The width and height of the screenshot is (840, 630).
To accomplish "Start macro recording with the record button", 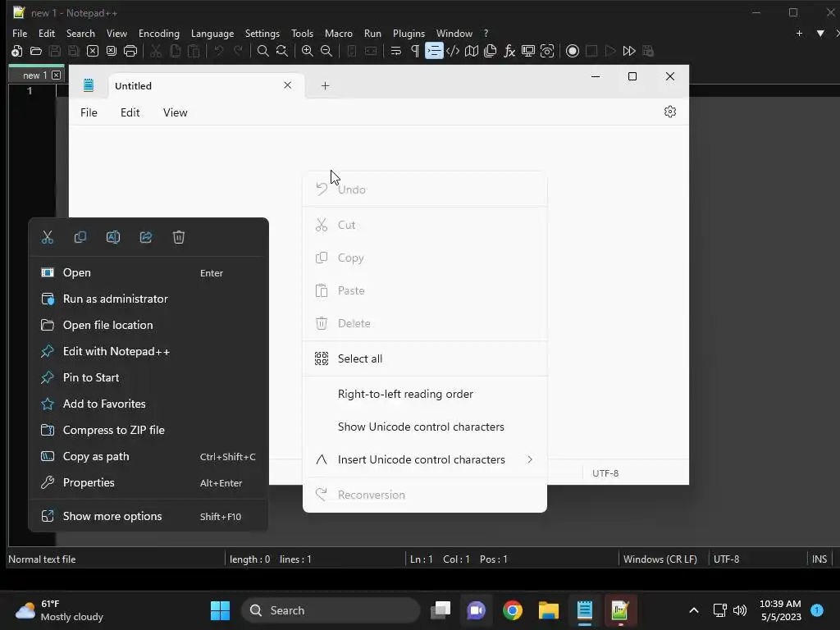I will [573, 51].
